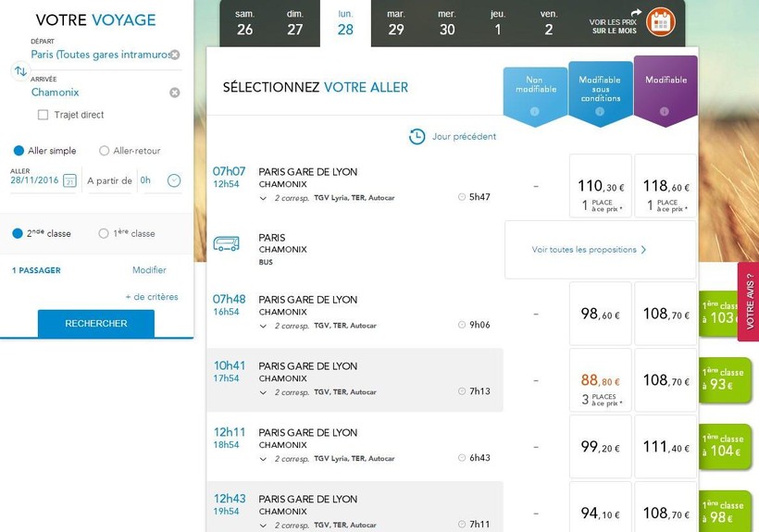The image size is (759, 532).
Task: Click the swap departure and arrival icon
Action: coord(20,71)
